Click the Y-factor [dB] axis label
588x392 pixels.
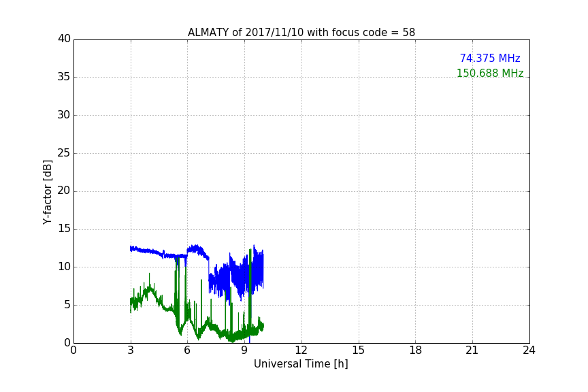47,192
